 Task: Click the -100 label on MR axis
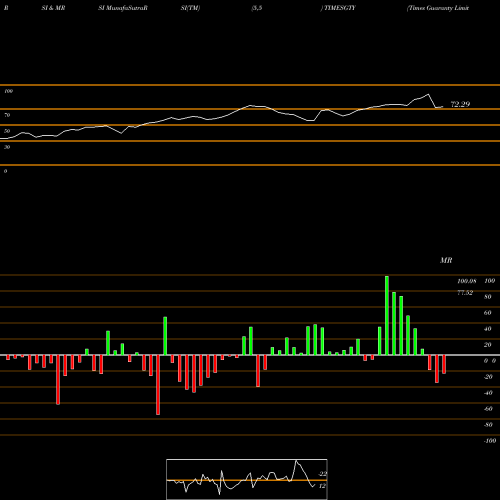click(x=490, y=441)
